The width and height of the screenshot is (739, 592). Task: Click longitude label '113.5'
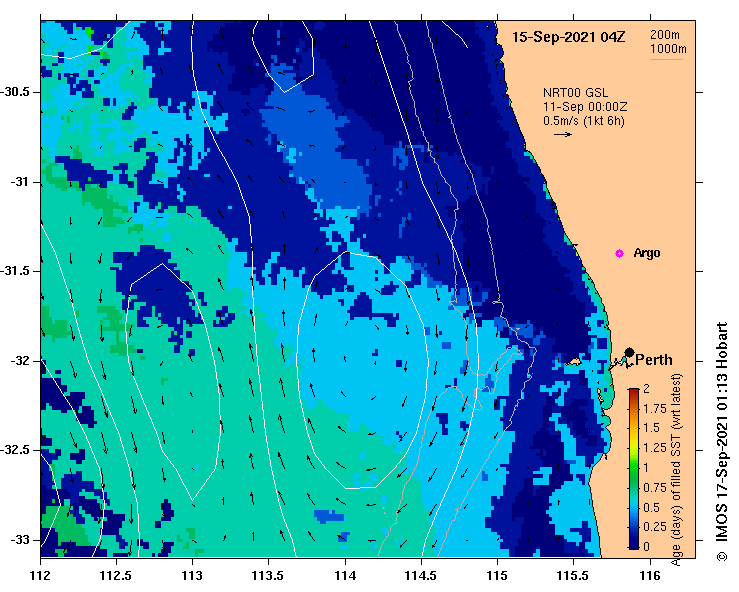click(x=268, y=576)
